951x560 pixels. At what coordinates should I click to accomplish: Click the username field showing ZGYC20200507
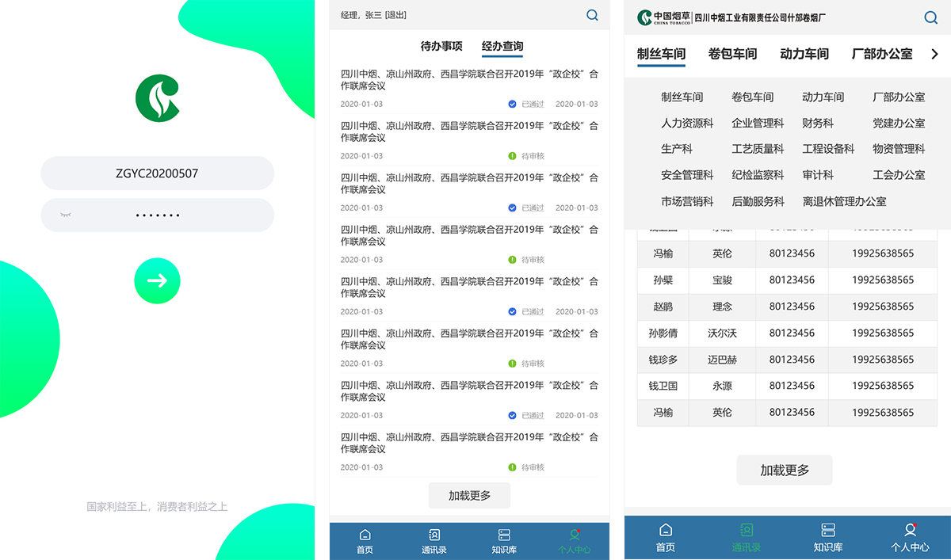tap(157, 173)
